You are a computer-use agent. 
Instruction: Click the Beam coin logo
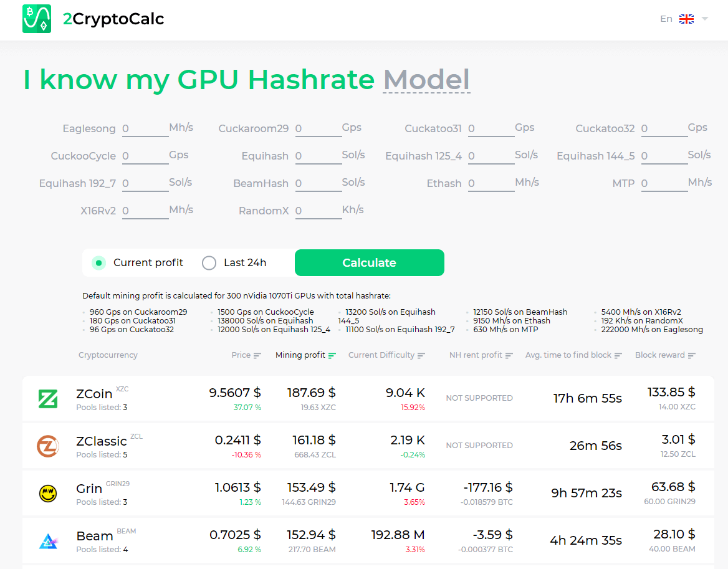(48, 541)
